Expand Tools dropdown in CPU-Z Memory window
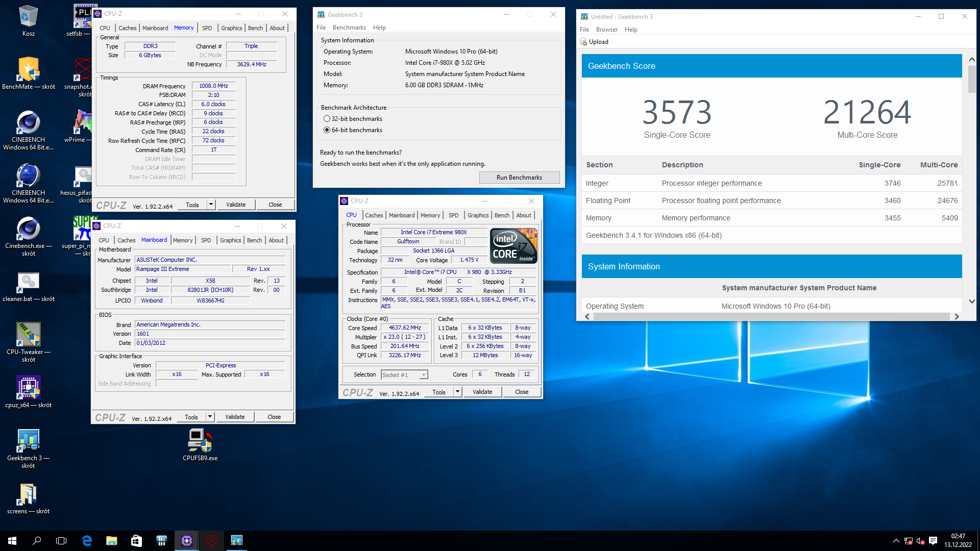Image resolution: width=980 pixels, height=551 pixels. 211,205
